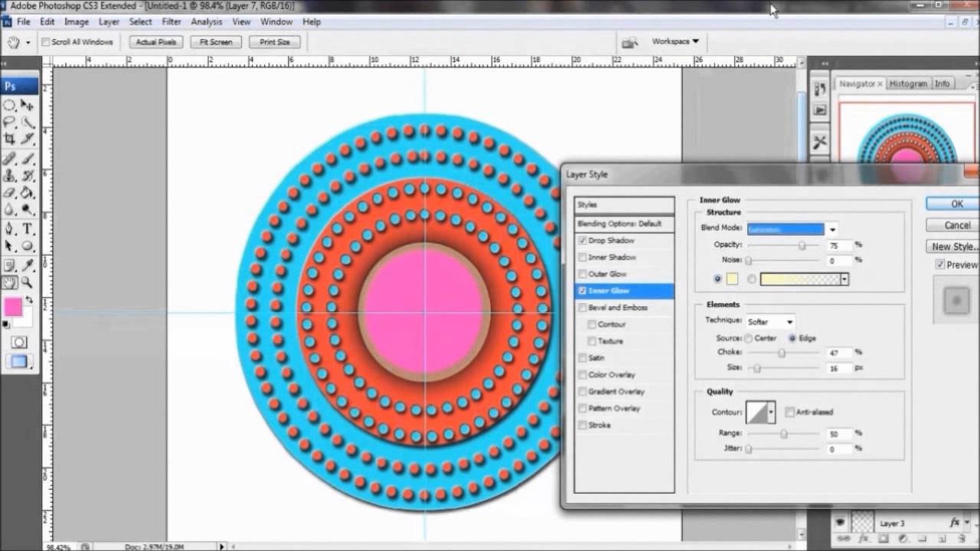Select the Eyedropper tool
This screenshot has height=551, width=980.
click(x=28, y=266)
